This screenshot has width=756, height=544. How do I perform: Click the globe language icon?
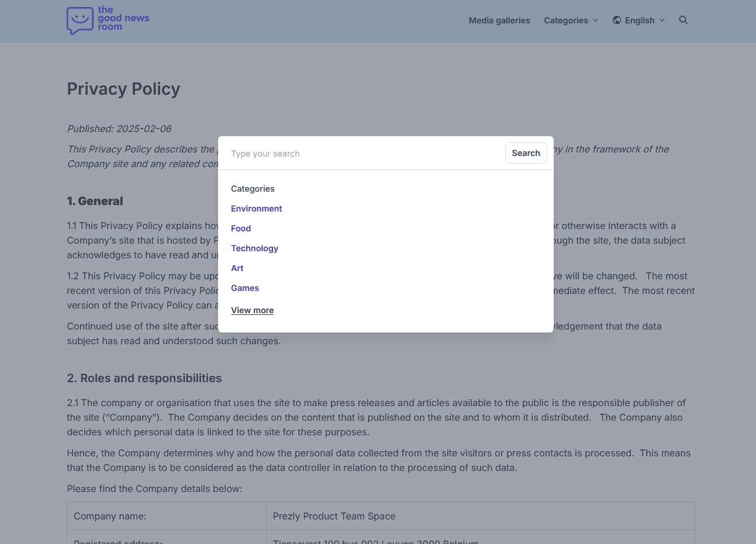tap(617, 20)
